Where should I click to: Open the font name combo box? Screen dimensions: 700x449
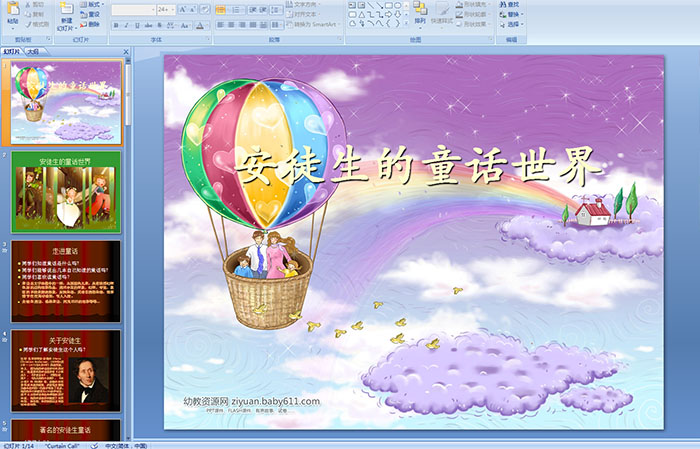133,10
